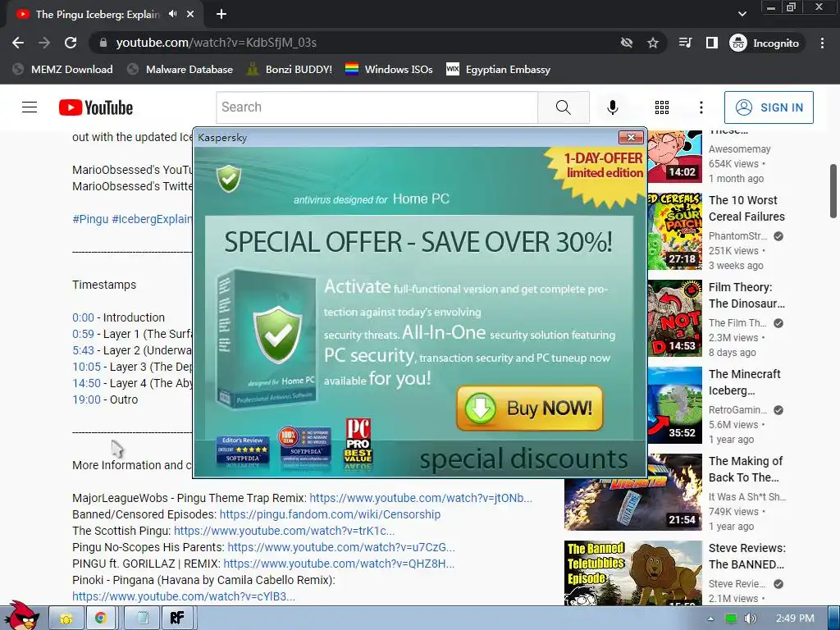Click the 2:49 PM taskbar clock
The height and width of the screenshot is (630, 840).
(795, 619)
